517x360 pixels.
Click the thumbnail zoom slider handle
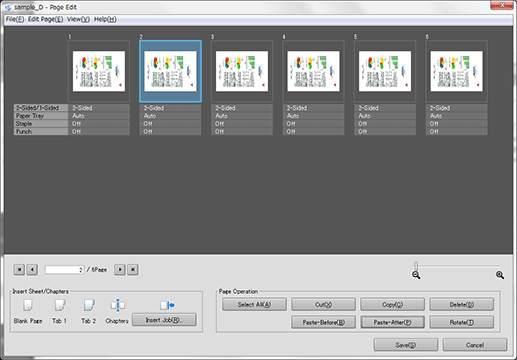[x=416, y=266]
